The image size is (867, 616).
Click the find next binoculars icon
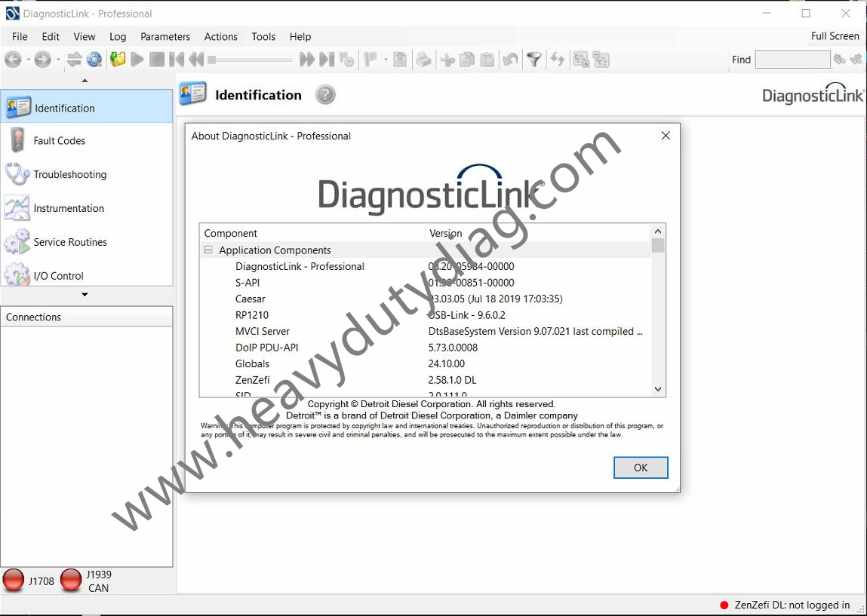pos(839,59)
